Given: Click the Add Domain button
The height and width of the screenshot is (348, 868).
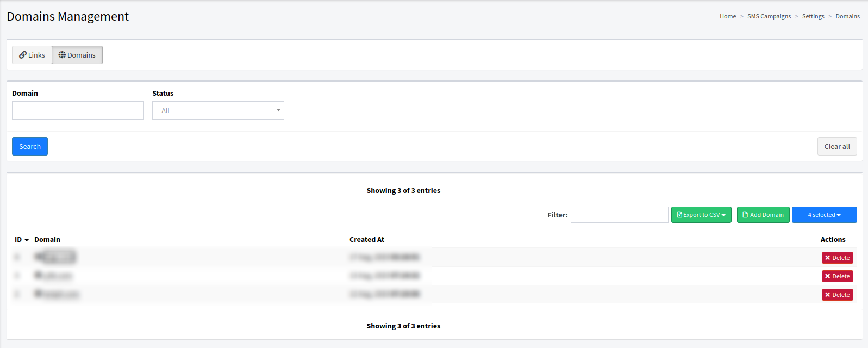Looking at the screenshot, I should click(x=763, y=215).
